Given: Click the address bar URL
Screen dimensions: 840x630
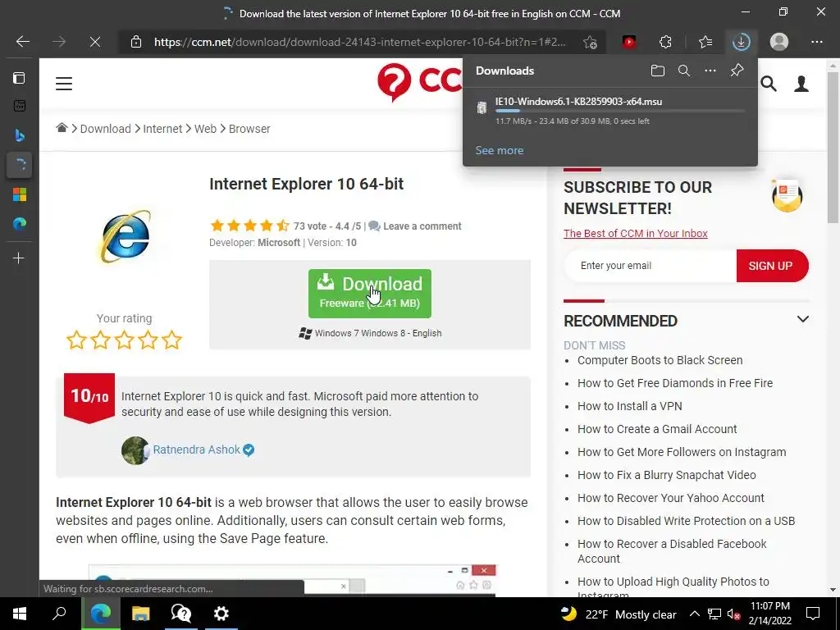Looking at the screenshot, I should coord(359,42).
